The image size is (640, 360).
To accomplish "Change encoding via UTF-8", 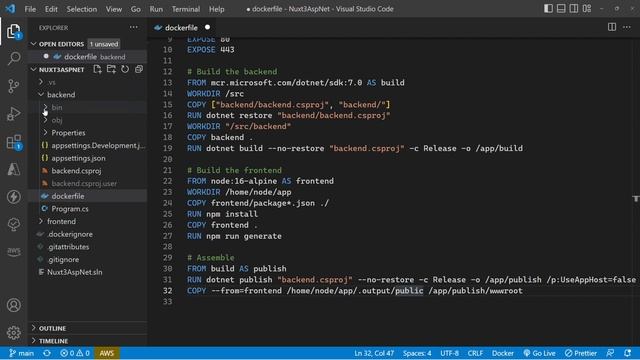I will click(449, 353).
